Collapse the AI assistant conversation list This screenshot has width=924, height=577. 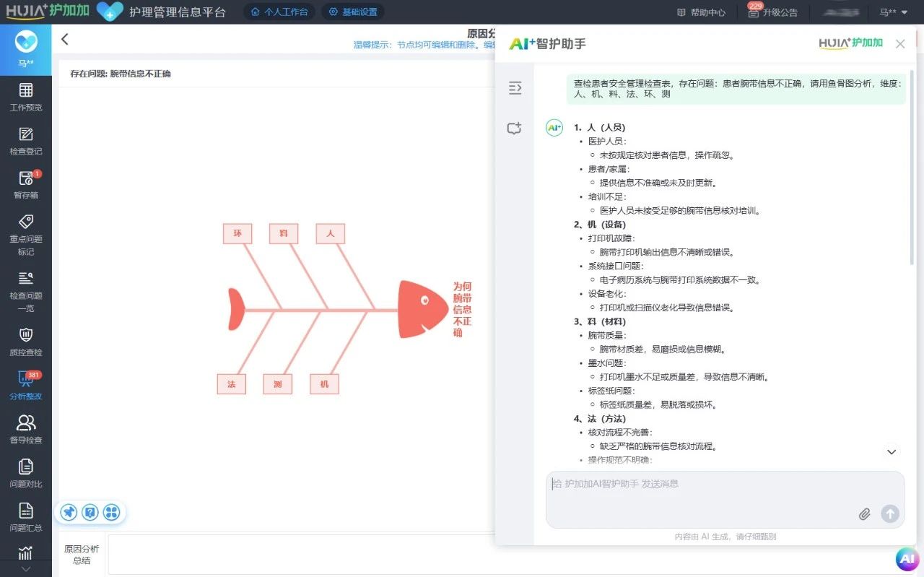point(515,88)
